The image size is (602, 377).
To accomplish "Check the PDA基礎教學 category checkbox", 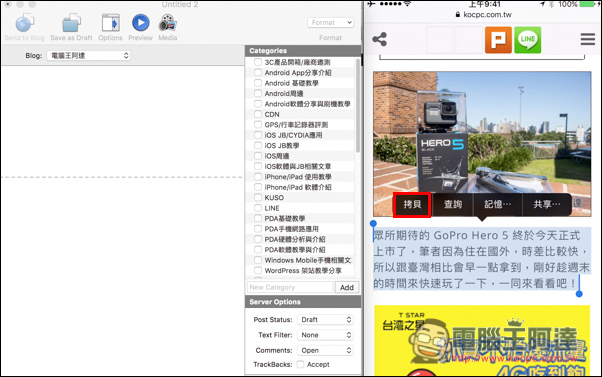I will click(258, 218).
